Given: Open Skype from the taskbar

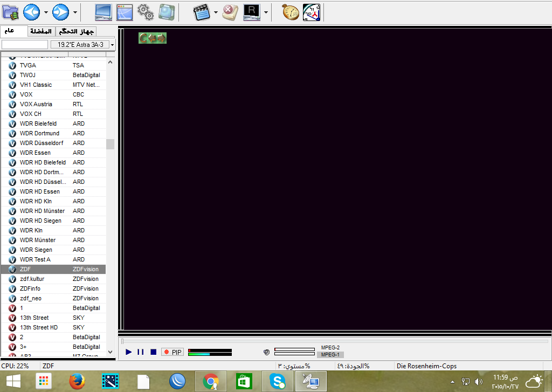Looking at the screenshot, I should 278,381.
